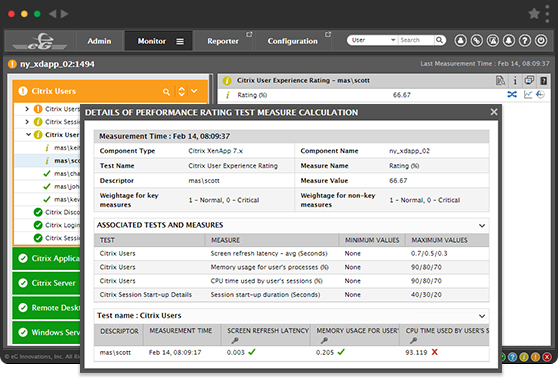Click the browser forward arrow
This screenshot has height=382, width=558.
(65, 14)
